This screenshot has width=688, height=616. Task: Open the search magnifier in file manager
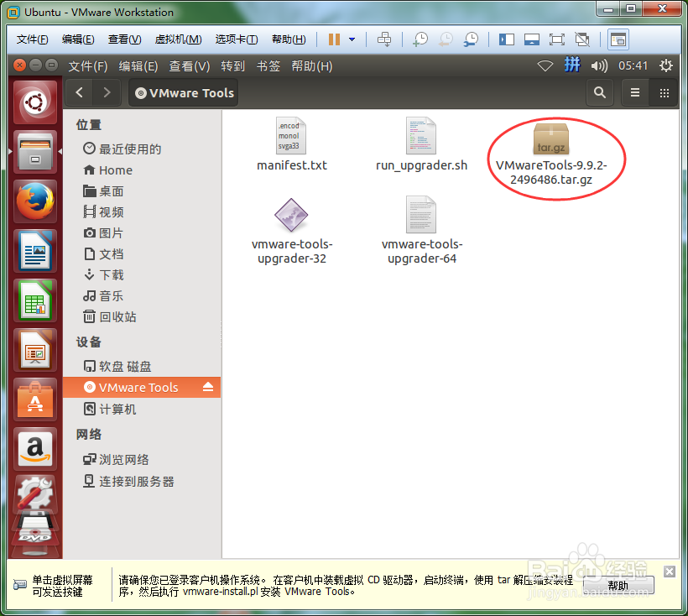599,92
